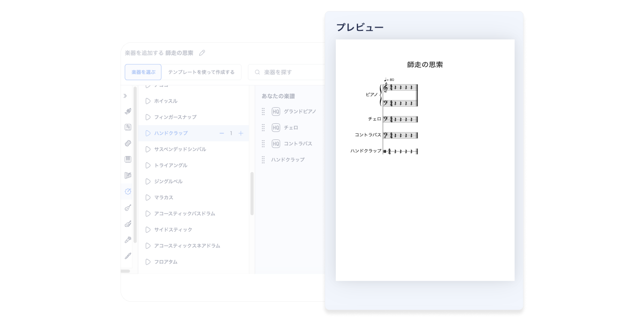
Task: Play preview of フィンガースナップ
Action: coord(148,117)
